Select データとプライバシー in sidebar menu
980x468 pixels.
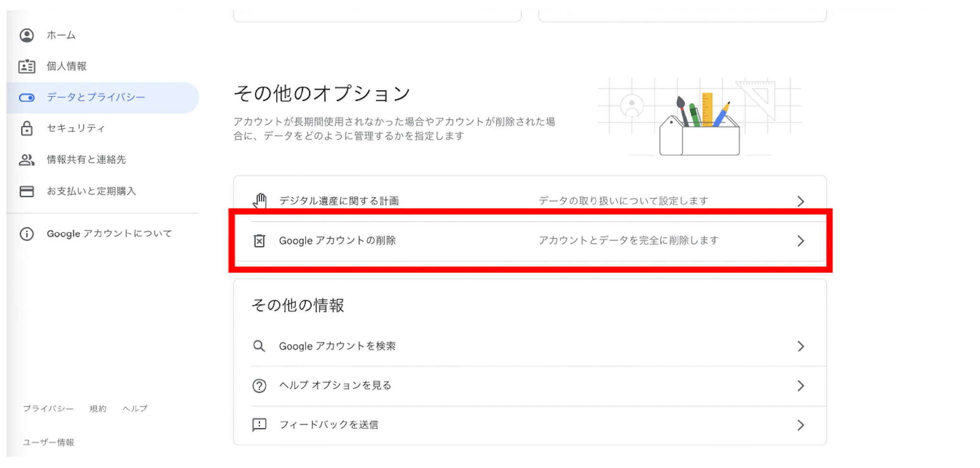coord(96,98)
